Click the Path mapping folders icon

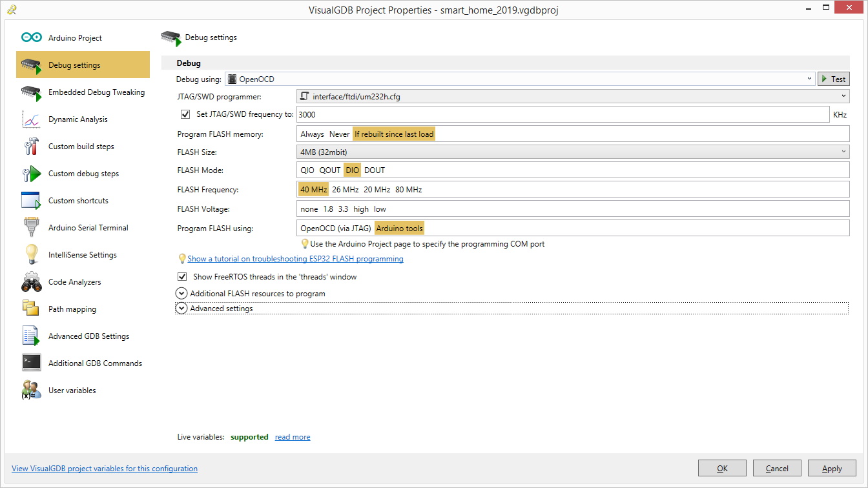(x=32, y=309)
